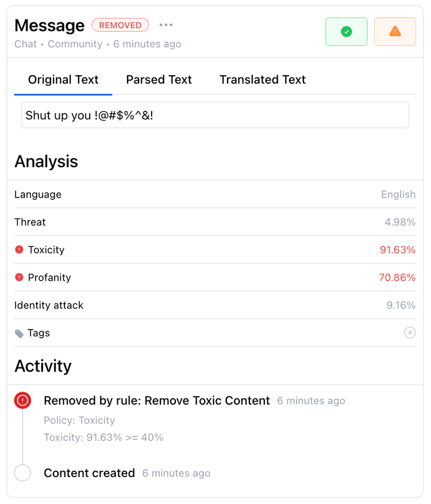Click the Content created timeline circle
431x504 pixels.
click(x=22, y=472)
